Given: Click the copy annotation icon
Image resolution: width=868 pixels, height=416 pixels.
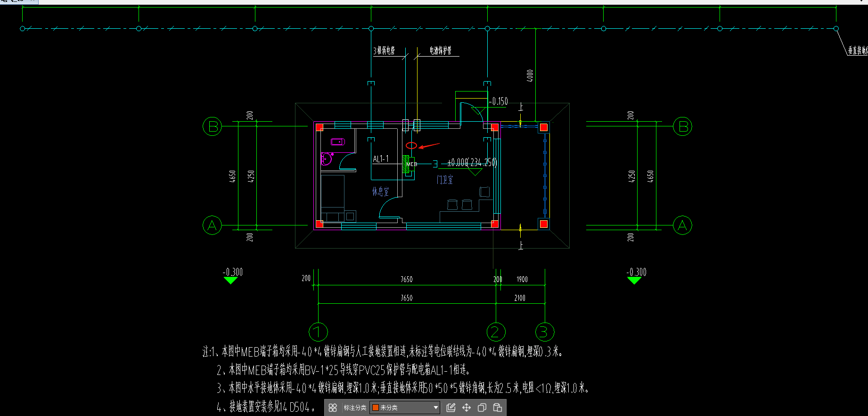Looking at the screenshot, I should click(x=482, y=408).
